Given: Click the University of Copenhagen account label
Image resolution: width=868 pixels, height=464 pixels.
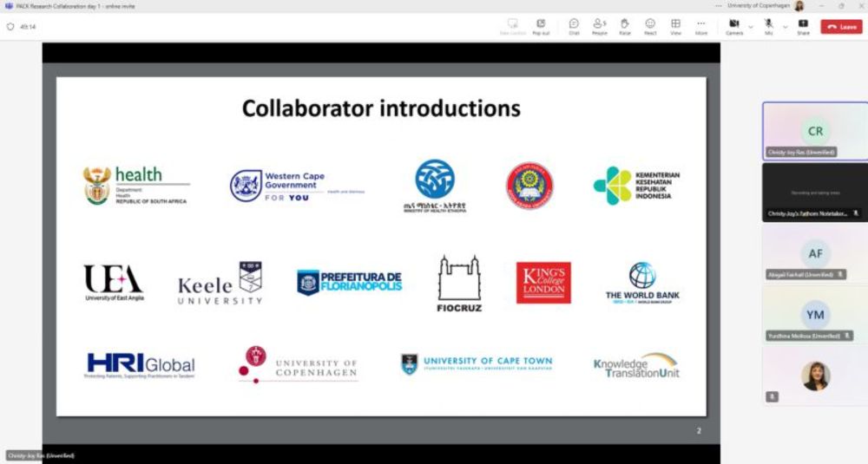Looking at the screenshot, I should (x=759, y=6).
